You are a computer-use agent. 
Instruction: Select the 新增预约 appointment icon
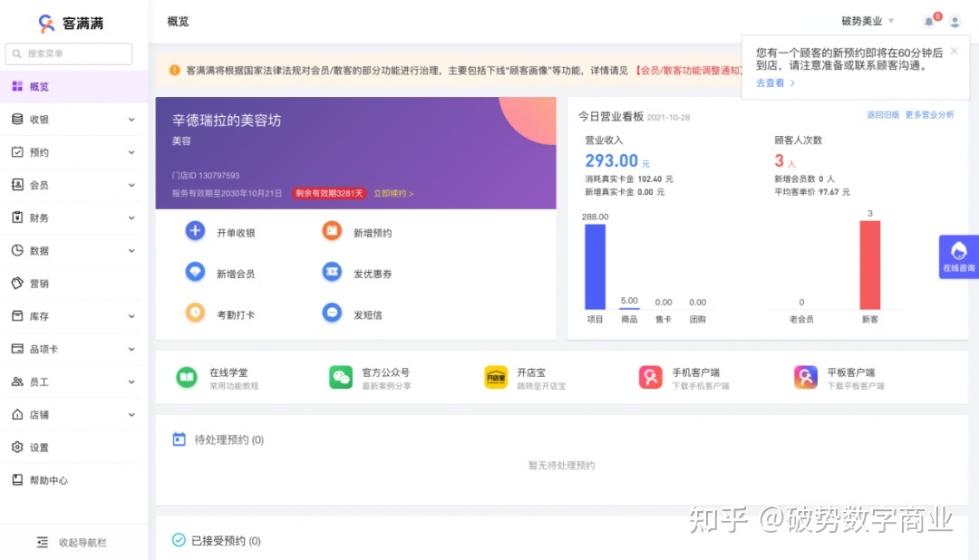click(x=331, y=231)
